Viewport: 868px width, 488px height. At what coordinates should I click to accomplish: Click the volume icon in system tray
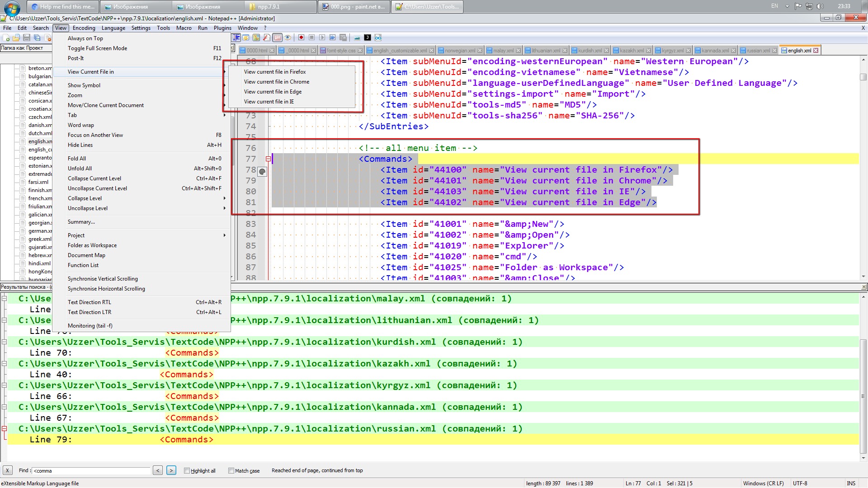click(820, 6)
